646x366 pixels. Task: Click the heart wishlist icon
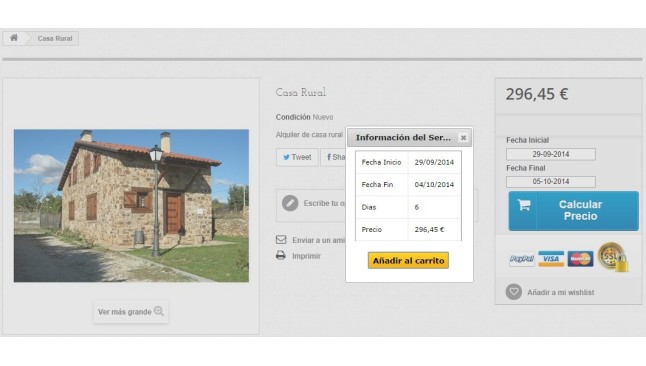tap(514, 292)
